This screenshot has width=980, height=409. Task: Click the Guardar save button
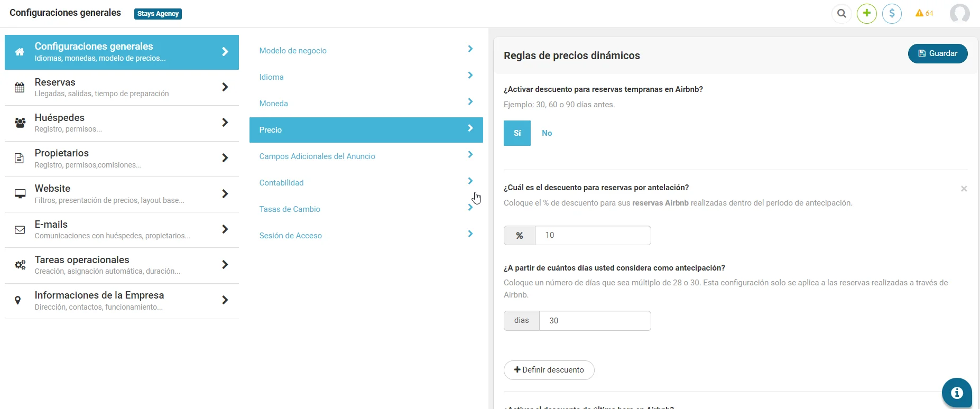pyautogui.click(x=938, y=53)
